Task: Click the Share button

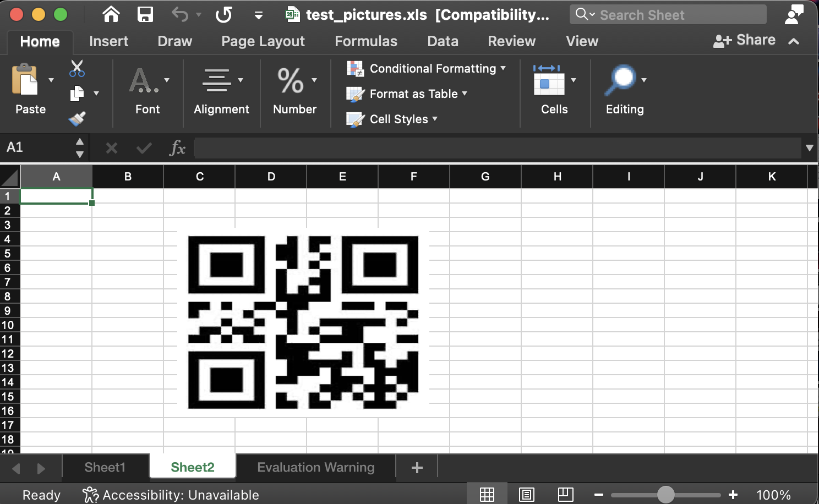Action: 745,40
